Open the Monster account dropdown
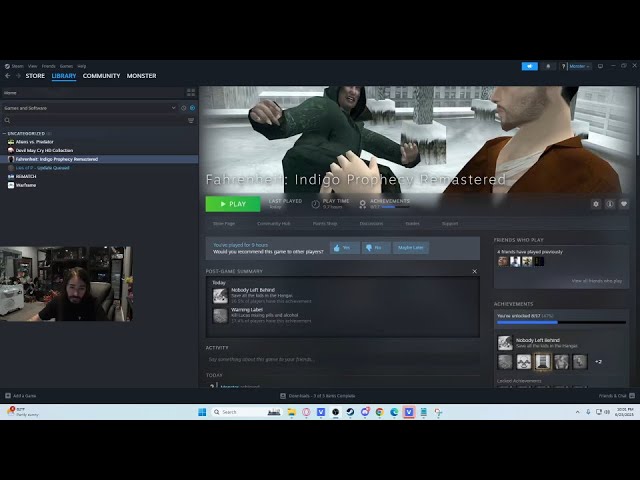Screen dimensions: 640x480 point(578,66)
